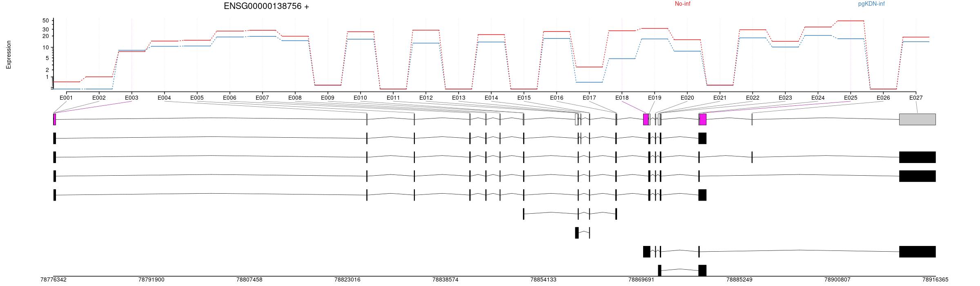Click exon label E025
Screen dimensions: 980x286
[851, 98]
